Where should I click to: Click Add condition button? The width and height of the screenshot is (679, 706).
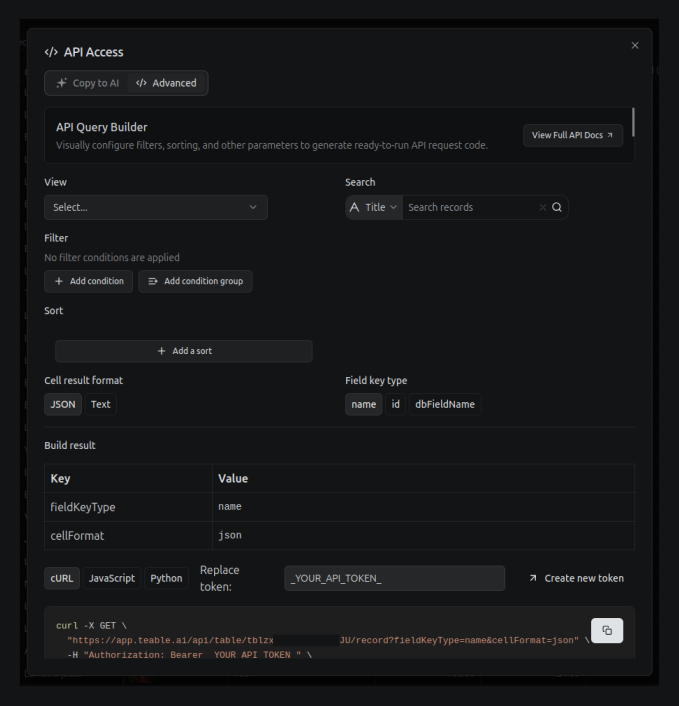pos(89,281)
